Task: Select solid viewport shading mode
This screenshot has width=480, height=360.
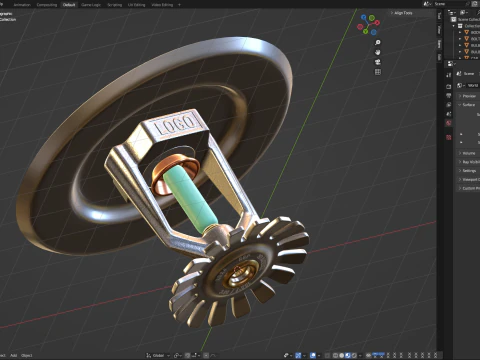Action: pos(342,355)
